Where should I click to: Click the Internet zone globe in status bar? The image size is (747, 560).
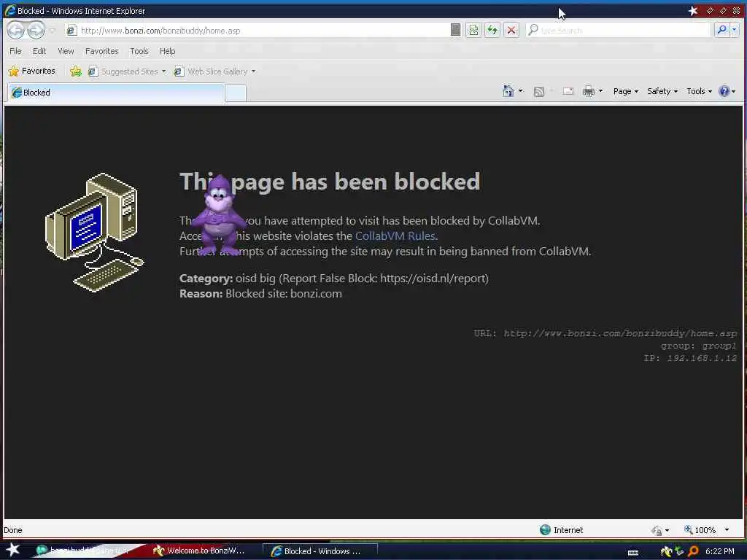pyautogui.click(x=545, y=529)
